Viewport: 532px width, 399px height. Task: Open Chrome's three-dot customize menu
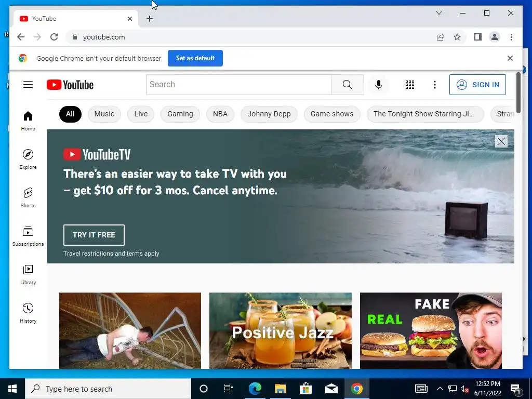pyautogui.click(x=511, y=37)
